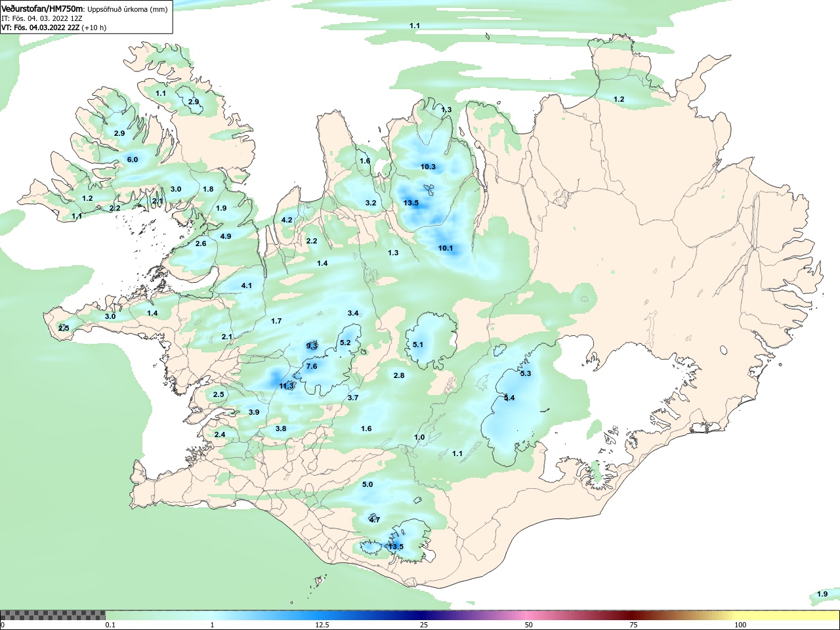Click the 1.0 precipitation value
This screenshot has width=840, height=630.
[x=419, y=437]
